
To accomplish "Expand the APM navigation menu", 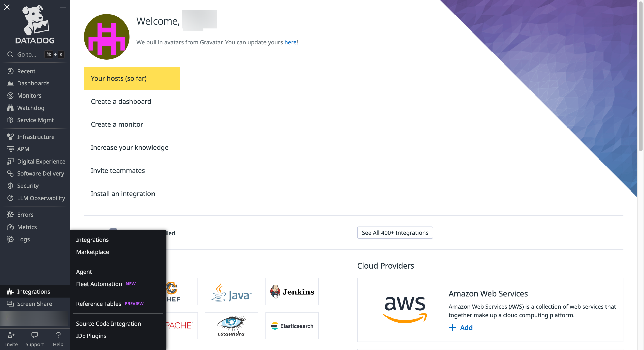I will point(23,149).
